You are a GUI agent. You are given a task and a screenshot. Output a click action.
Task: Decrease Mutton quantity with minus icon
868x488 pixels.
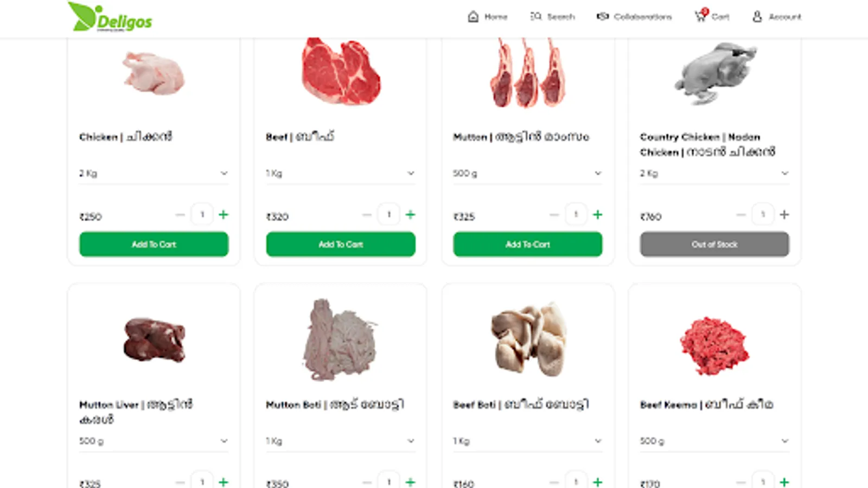[554, 215]
